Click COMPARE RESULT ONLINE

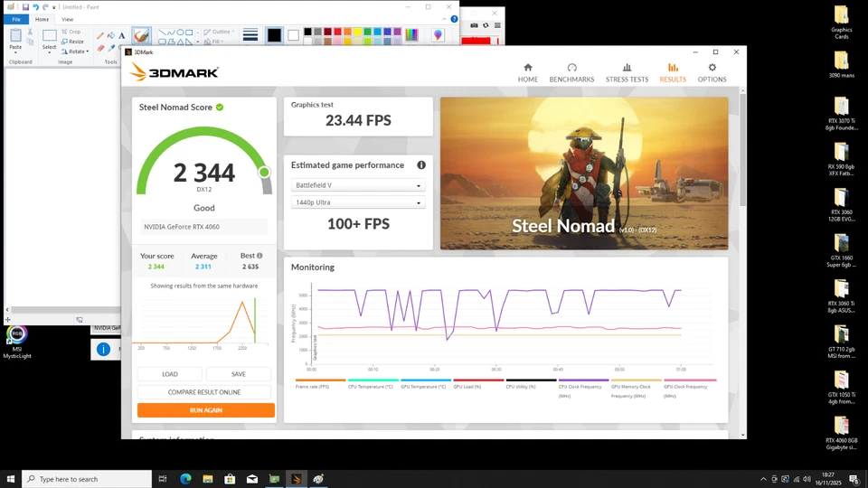204,392
